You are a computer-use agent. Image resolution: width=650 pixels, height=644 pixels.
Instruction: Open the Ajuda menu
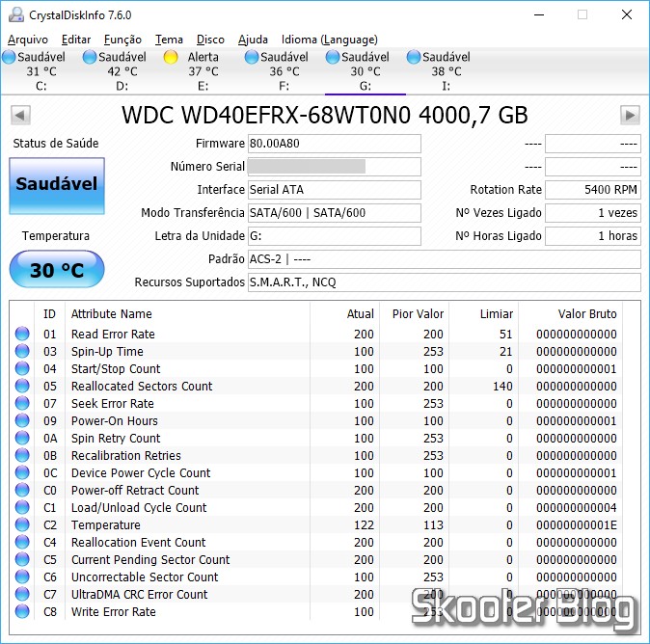click(x=253, y=40)
